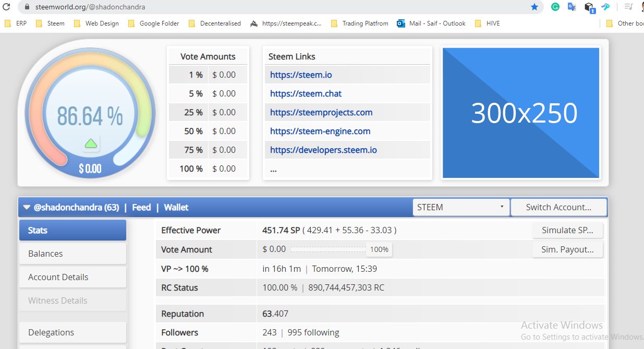
Task: Reload the page with the refresh icon
Action: point(7,7)
